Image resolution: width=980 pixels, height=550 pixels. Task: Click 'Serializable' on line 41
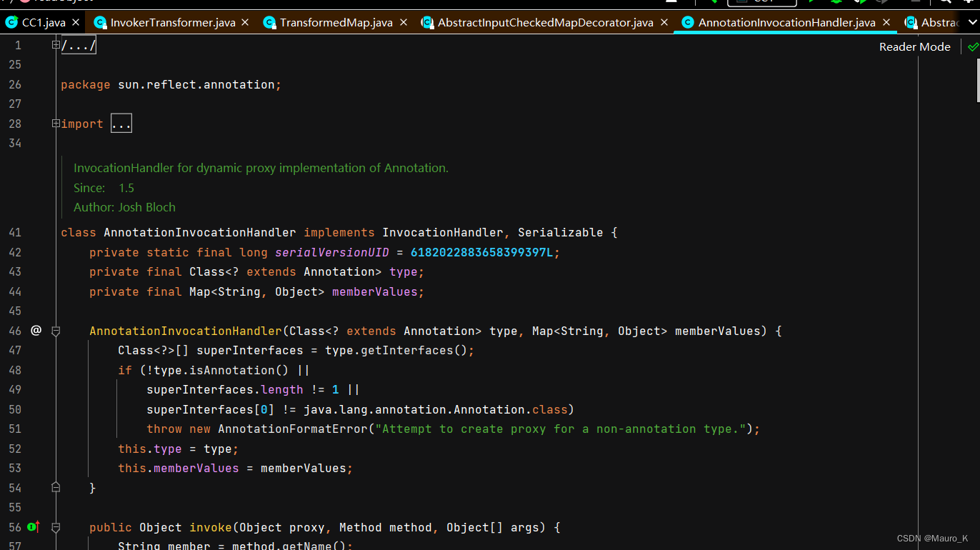561,233
